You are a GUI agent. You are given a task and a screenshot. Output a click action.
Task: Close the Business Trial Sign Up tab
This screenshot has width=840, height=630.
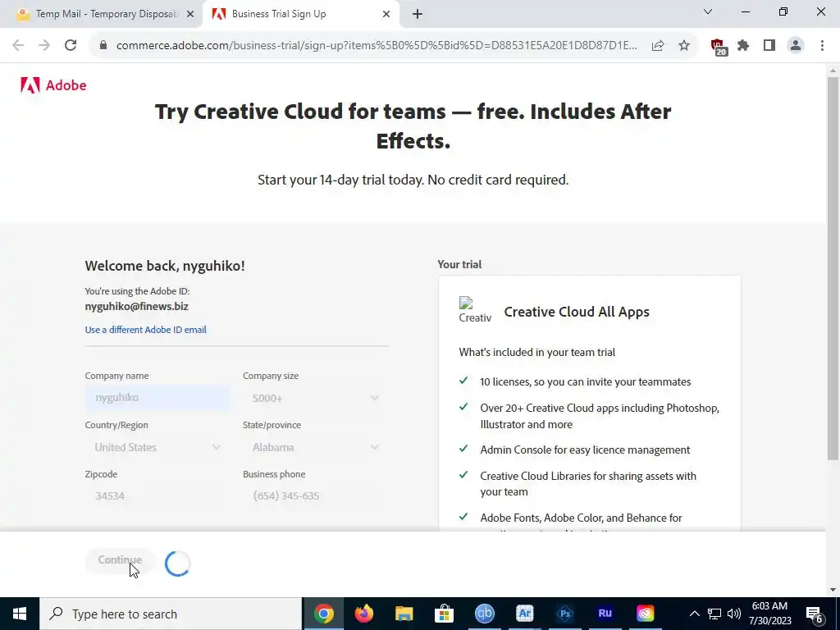(x=386, y=15)
